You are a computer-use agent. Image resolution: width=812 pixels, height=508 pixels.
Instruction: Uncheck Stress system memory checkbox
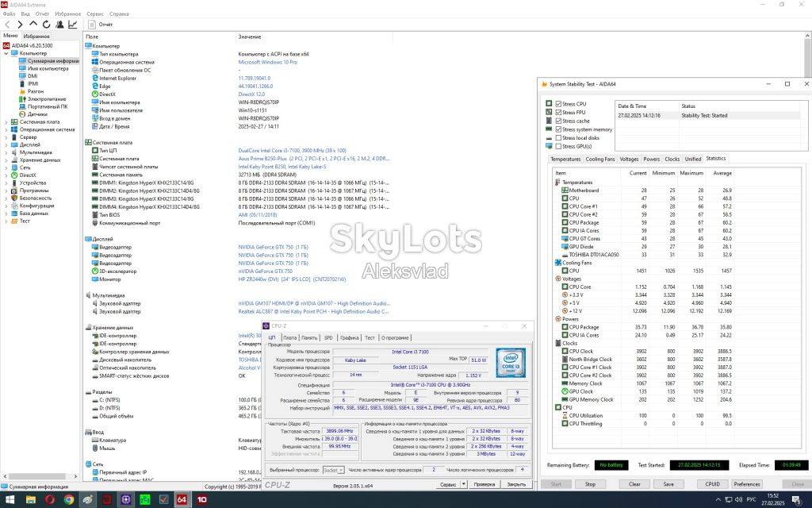558,129
